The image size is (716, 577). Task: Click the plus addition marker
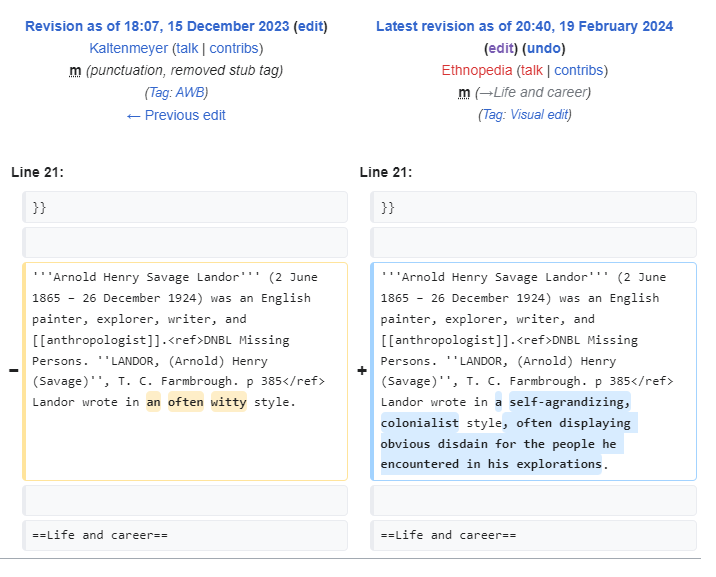point(362,370)
